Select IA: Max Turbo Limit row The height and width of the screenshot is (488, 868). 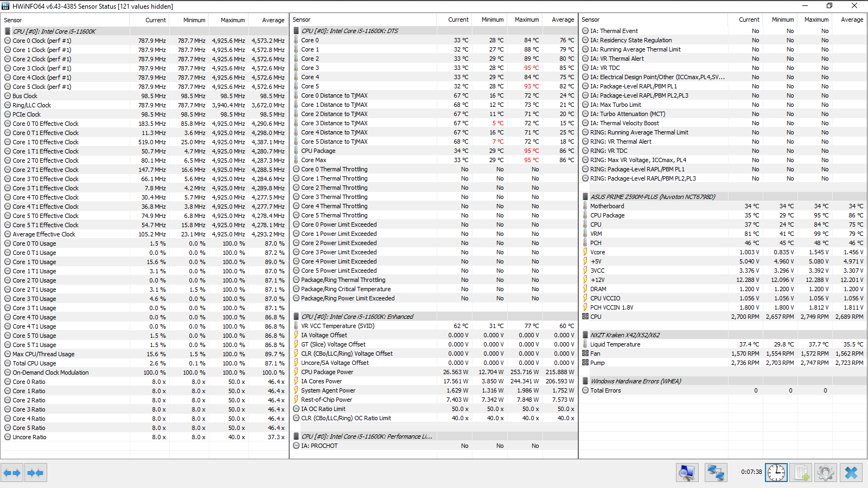723,105
